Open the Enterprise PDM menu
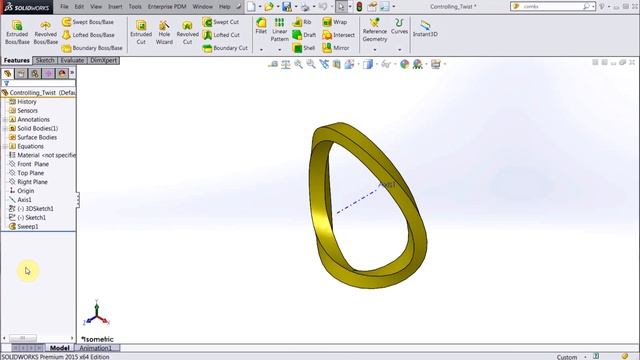The image size is (640, 360). (x=167, y=7)
